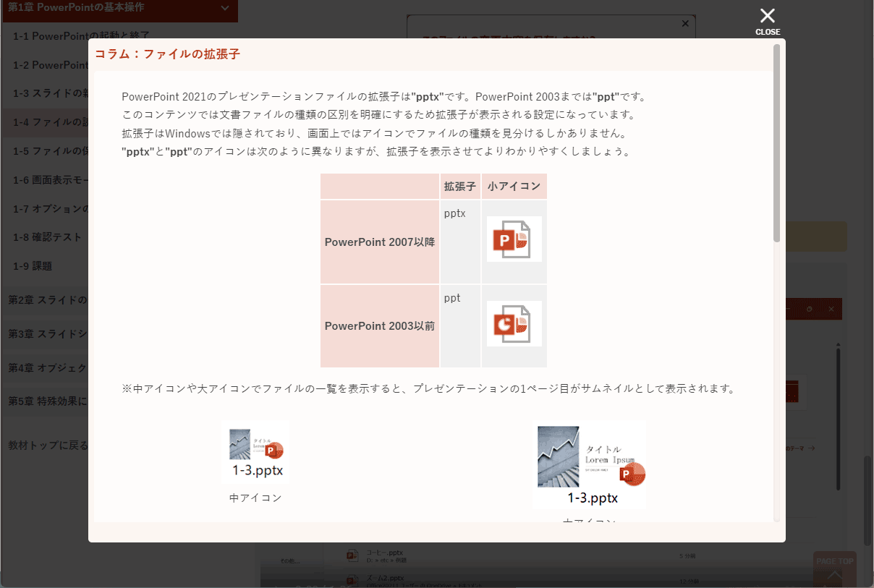This screenshot has width=874, height=588.
Task: Open section 1-7 オプションの
Action: coord(51,209)
